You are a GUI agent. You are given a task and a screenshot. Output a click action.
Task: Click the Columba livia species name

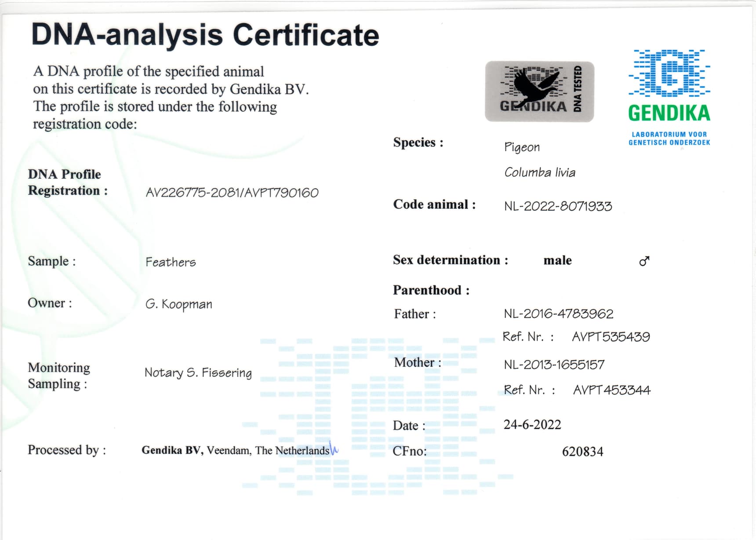click(x=539, y=172)
